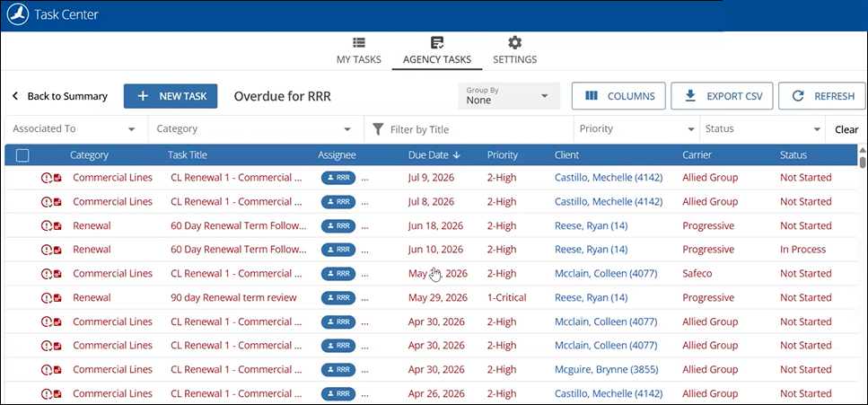Viewport: 868px width, 405px height.
Task: Click the RRR assignee chip in the Jul 9 row
Action: pos(338,178)
